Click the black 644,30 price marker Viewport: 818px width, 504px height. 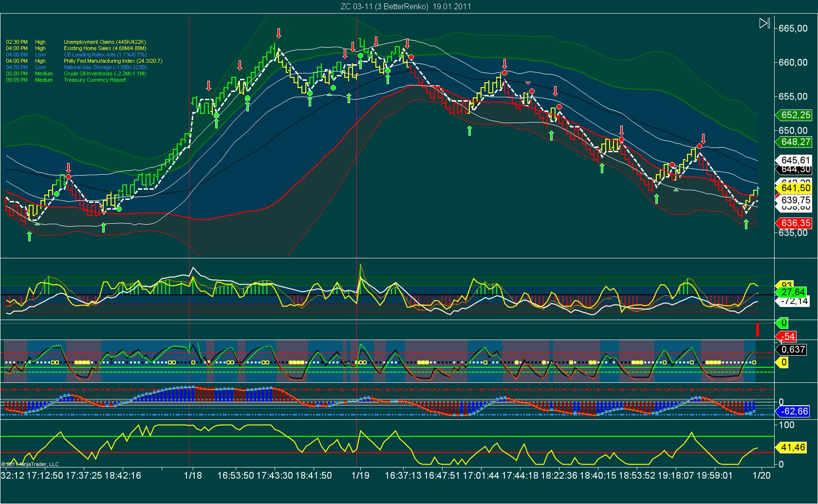tap(794, 169)
